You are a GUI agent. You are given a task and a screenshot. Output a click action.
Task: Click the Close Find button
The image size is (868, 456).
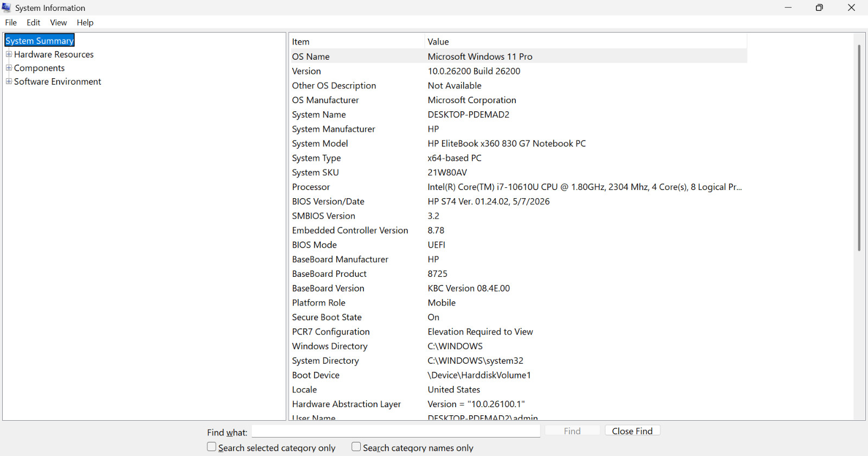tap(633, 430)
